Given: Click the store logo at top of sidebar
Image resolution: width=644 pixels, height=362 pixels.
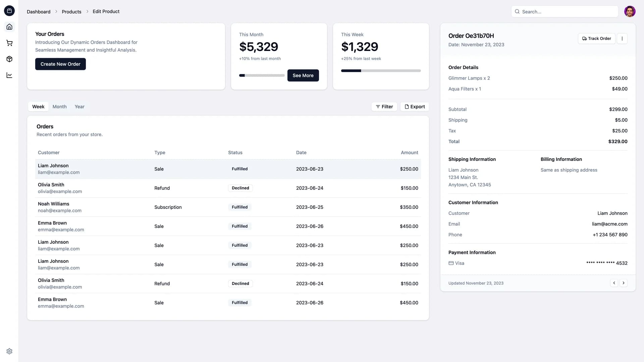Looking at the screenshot, I should (9, 11).
